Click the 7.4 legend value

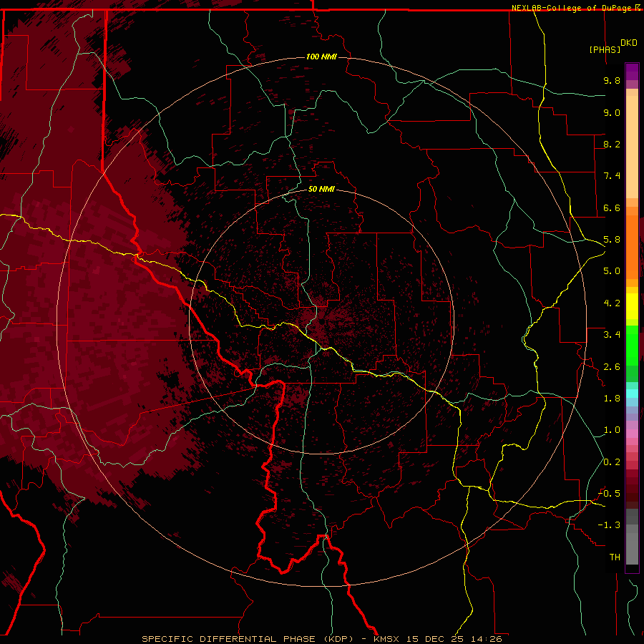pos(612,176)
